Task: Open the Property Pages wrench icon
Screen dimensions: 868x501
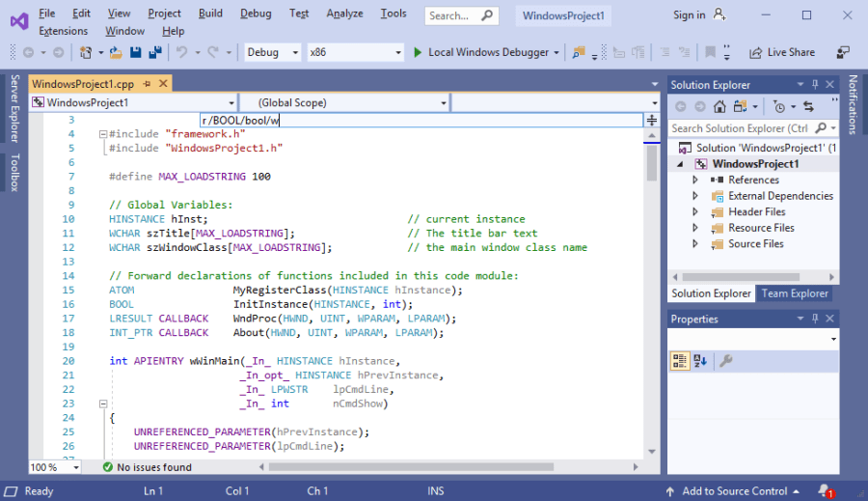Action: tap(726, 361)
